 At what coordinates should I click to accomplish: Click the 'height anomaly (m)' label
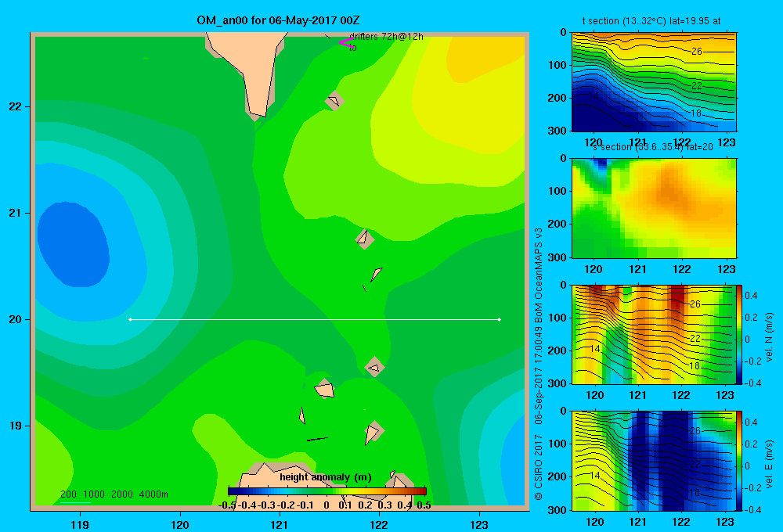coord(326,477)
